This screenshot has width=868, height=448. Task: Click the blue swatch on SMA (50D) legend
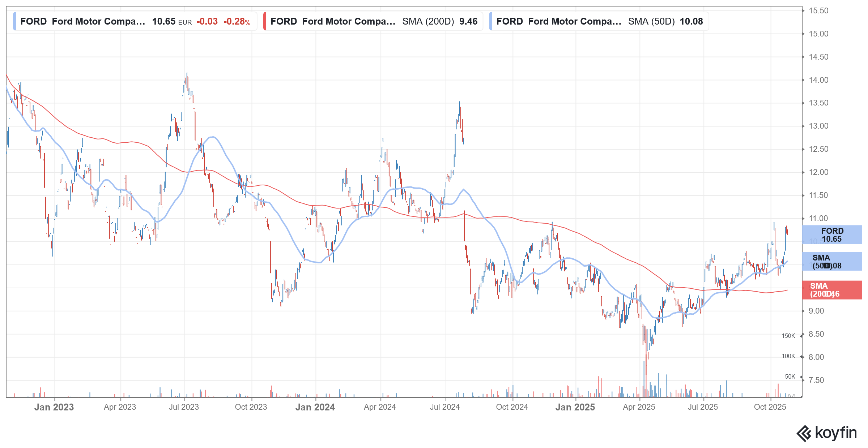point(490,21)
